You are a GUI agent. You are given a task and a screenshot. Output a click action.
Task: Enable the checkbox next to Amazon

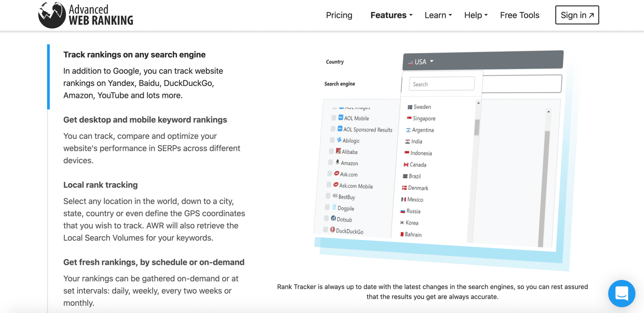(x=331, y=162)
